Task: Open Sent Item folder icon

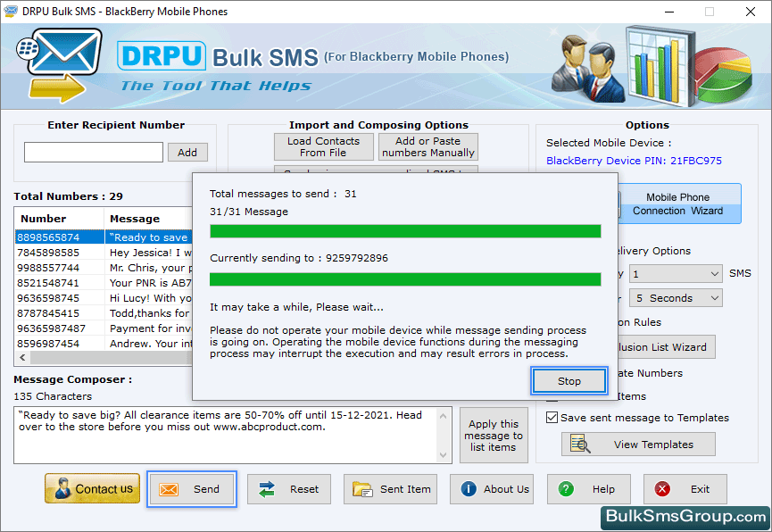Action: [x=362, y=489]
